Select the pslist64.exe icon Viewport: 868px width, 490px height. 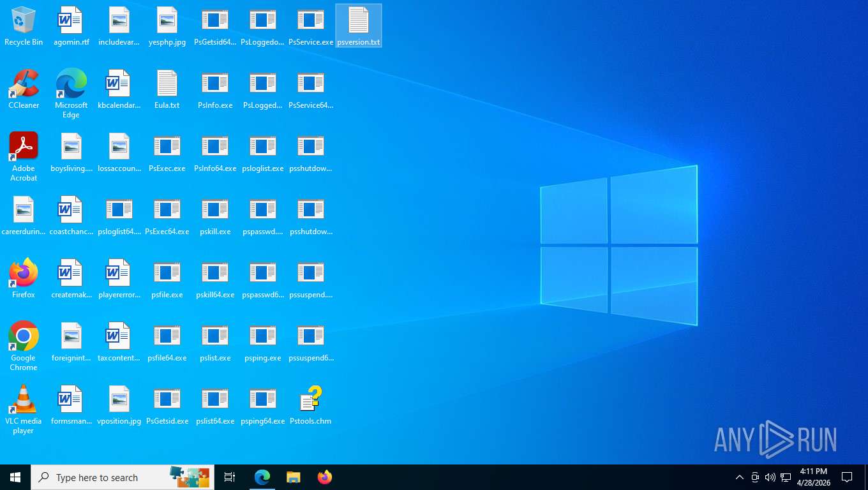click(215, 405)
